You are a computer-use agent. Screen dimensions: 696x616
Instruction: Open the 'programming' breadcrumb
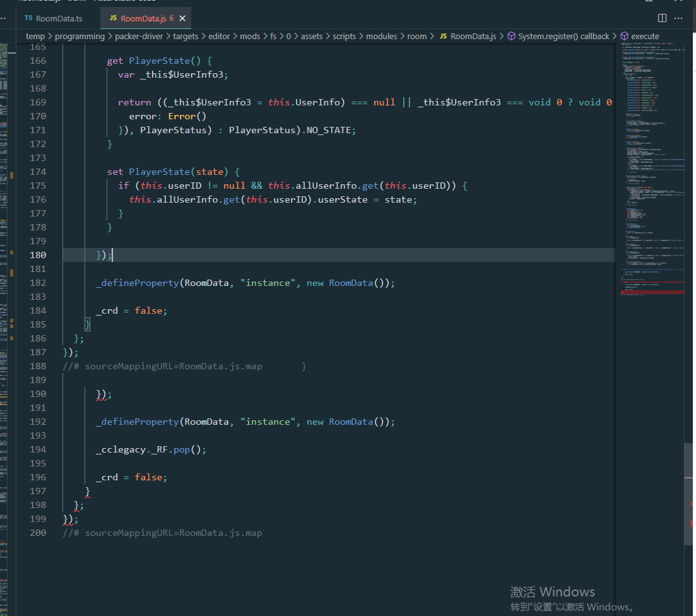point(80,36)
